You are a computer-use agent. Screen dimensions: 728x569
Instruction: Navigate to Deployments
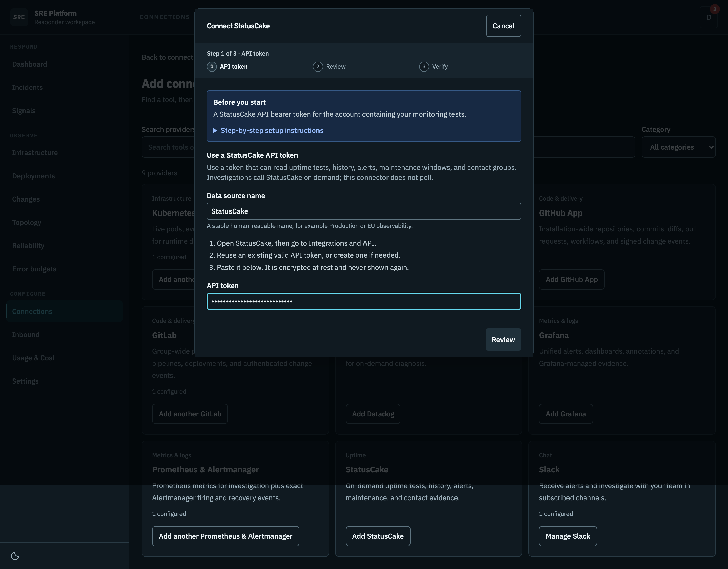pyautogui.click(x=33, y=176)
